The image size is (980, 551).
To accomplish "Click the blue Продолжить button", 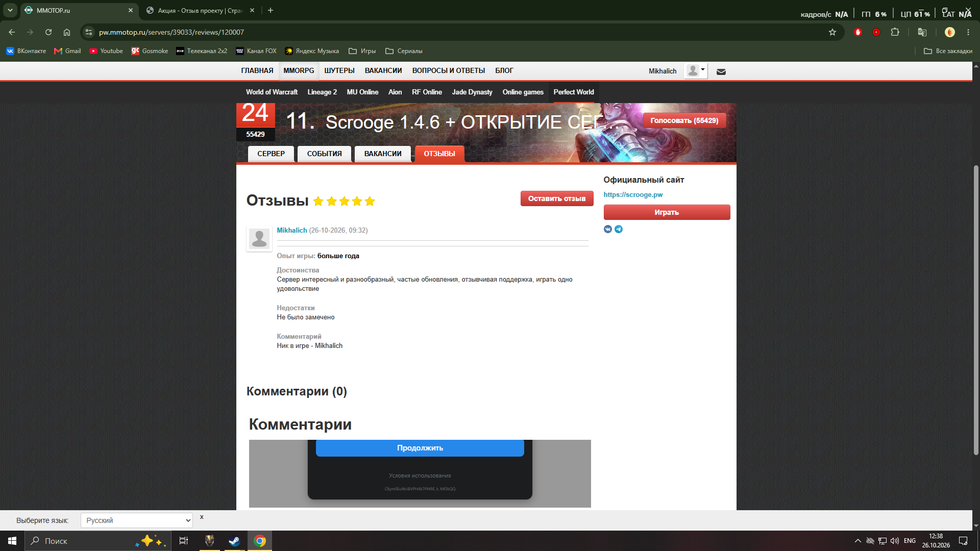I will pos(420,448).
